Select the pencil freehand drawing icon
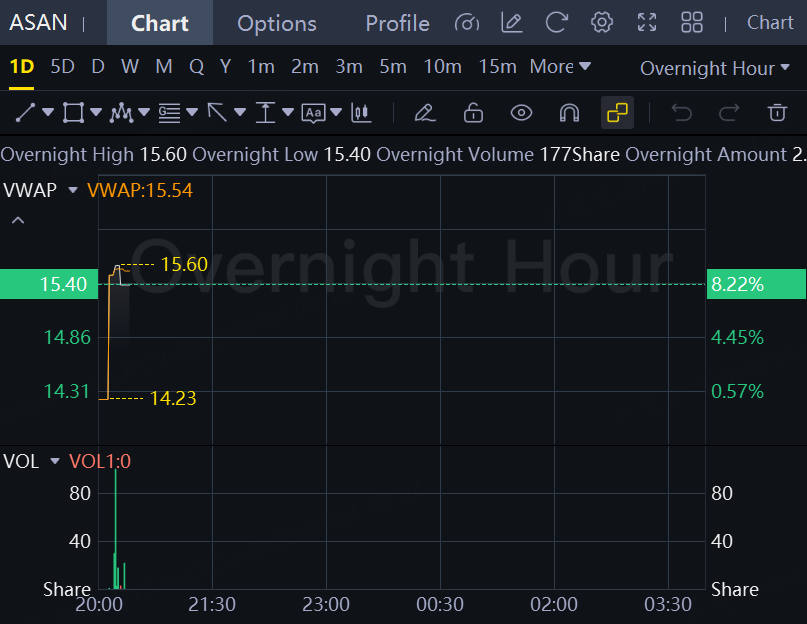Image resolution: width=807 pixels, height=624 pixels. click(x=425, y=113)
